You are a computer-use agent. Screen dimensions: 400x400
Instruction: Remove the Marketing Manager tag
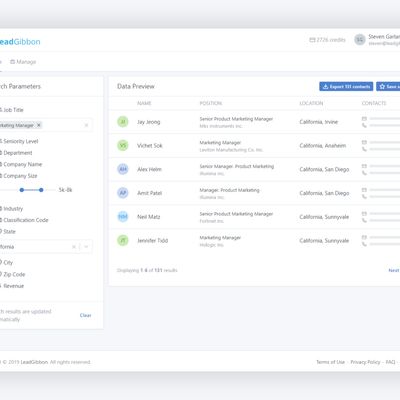pyautogui.click(x=39, y=125)
